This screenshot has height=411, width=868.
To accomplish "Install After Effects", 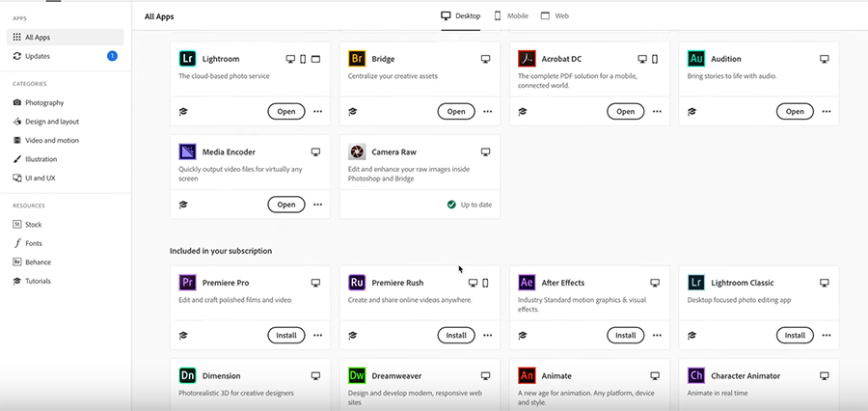I will (626, 335).
